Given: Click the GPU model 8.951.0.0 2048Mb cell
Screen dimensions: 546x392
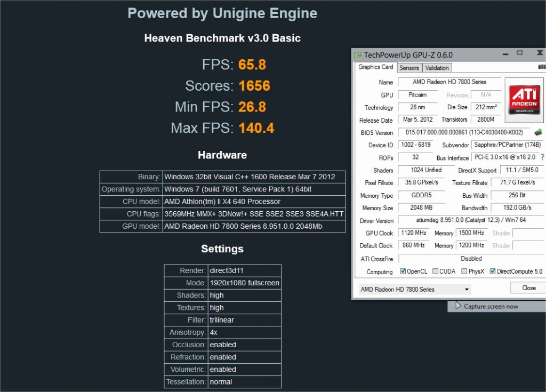Looking at the screenshot, I should pyautogui.click(x=254, y=226).
